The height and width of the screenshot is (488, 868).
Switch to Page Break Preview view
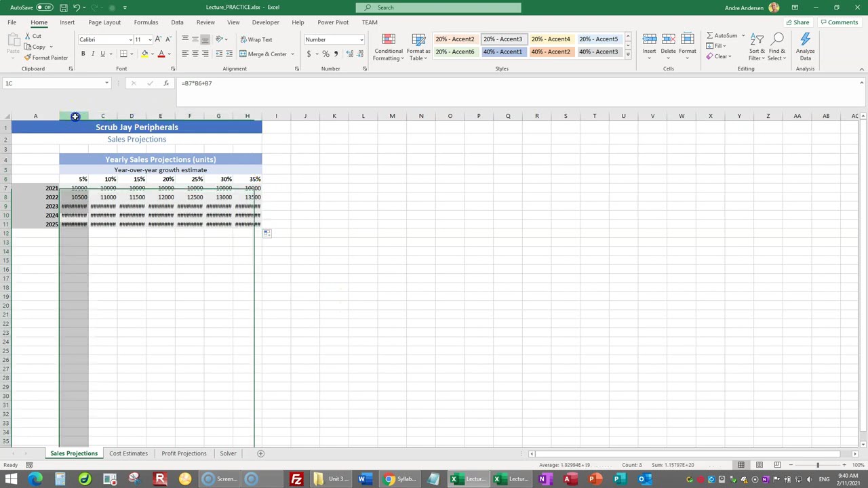[777, 465]
